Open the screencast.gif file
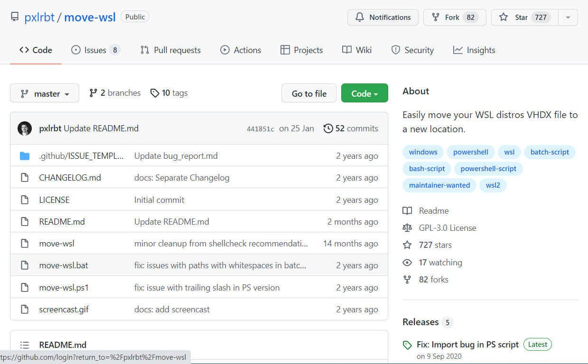Viewport: 588px width, 364px height. point(64,309)
